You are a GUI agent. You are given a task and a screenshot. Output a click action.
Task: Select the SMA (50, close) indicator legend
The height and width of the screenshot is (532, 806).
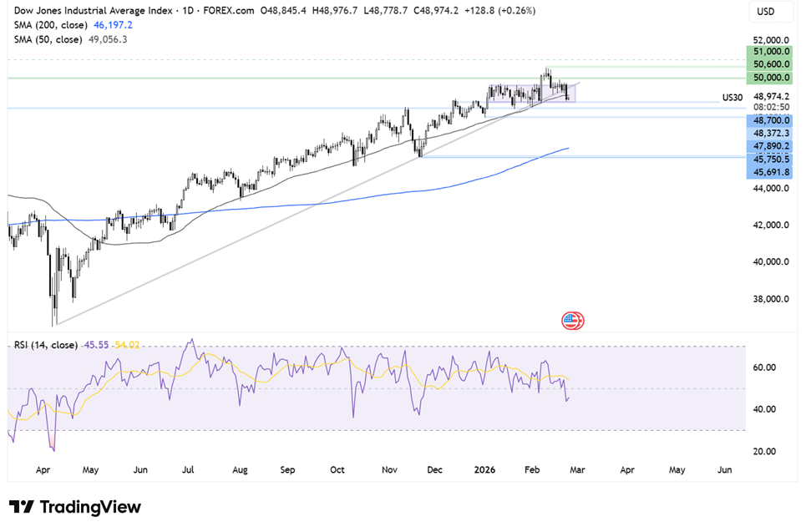click(x=48, y=39)
